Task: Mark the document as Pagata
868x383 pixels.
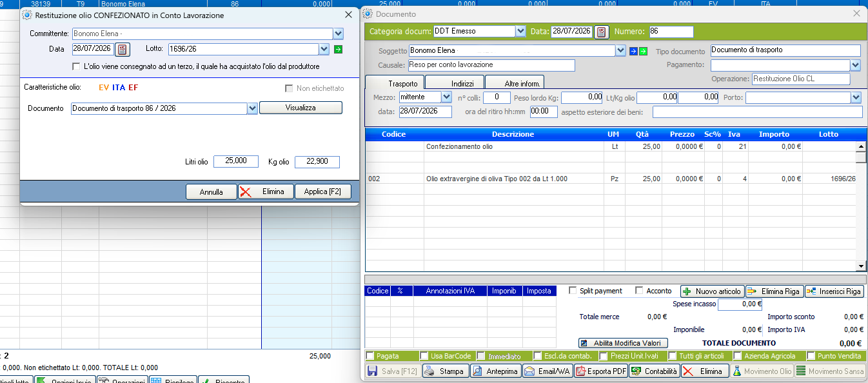Action: (370, 356)
